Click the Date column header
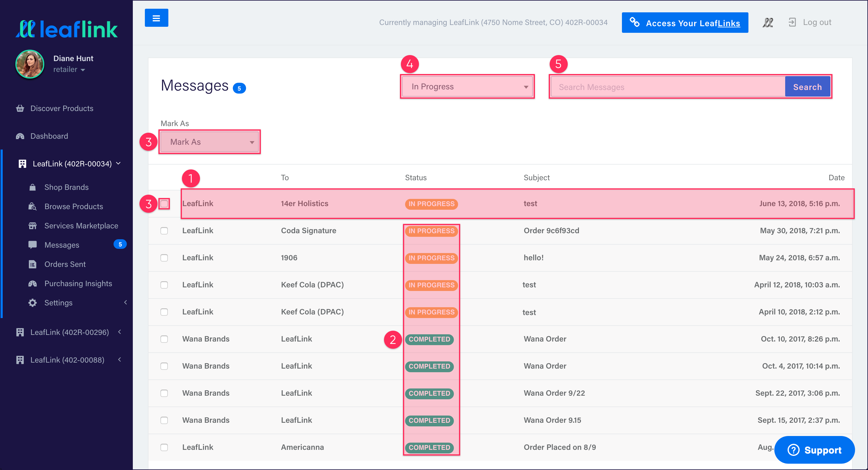This screenshot has width=868, height=470. [836, 178]
